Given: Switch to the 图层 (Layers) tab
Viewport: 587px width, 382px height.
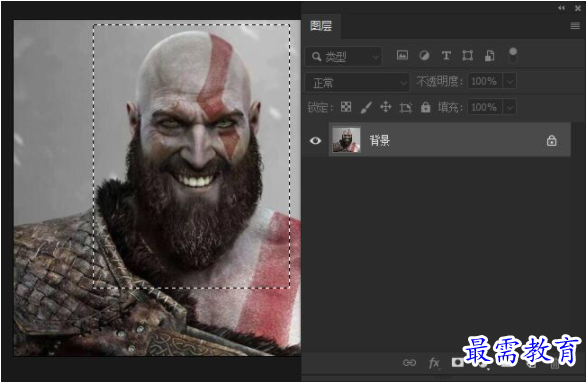Looking at the screenshot, I should pyautogui.click(x=321, y=26).
